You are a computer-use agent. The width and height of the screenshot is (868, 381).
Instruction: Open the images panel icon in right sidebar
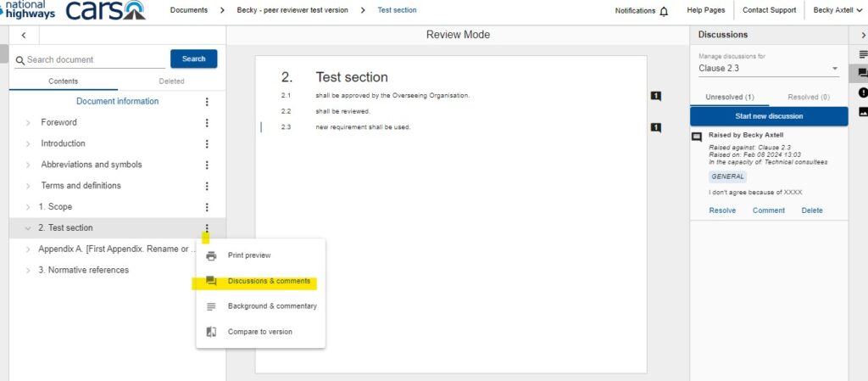pyautogui.click(x=863, y=111)
